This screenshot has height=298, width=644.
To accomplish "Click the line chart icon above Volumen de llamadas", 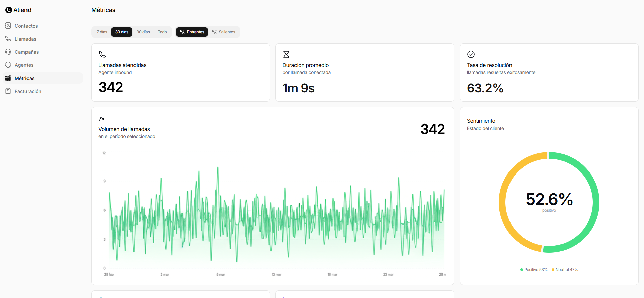I will [x=102, y=118].
